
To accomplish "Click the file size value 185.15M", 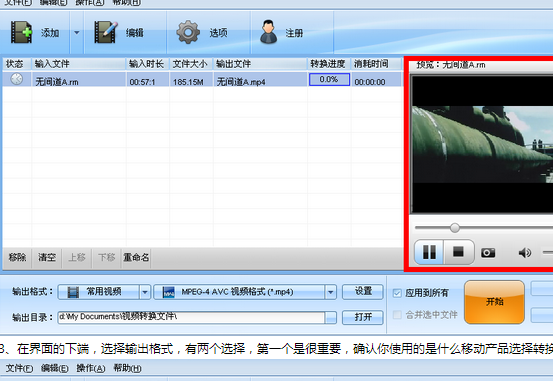I will 188,82.
